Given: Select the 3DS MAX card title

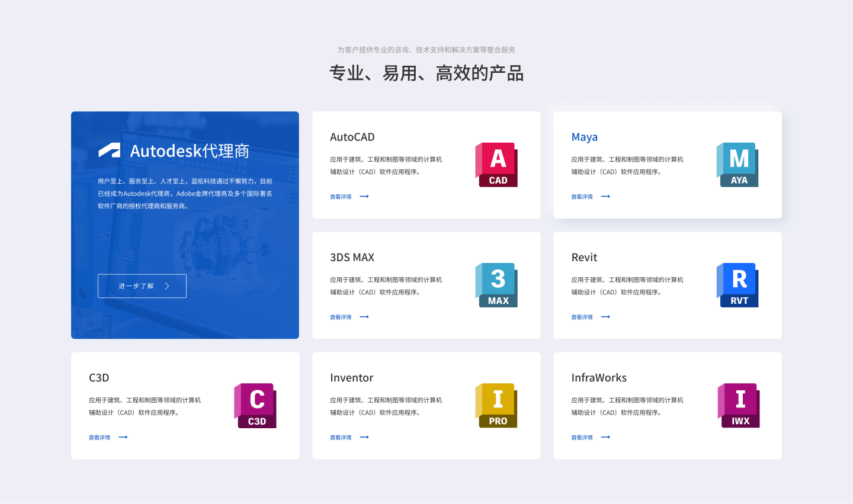Looking at the screenshot, I should [352, 257].
